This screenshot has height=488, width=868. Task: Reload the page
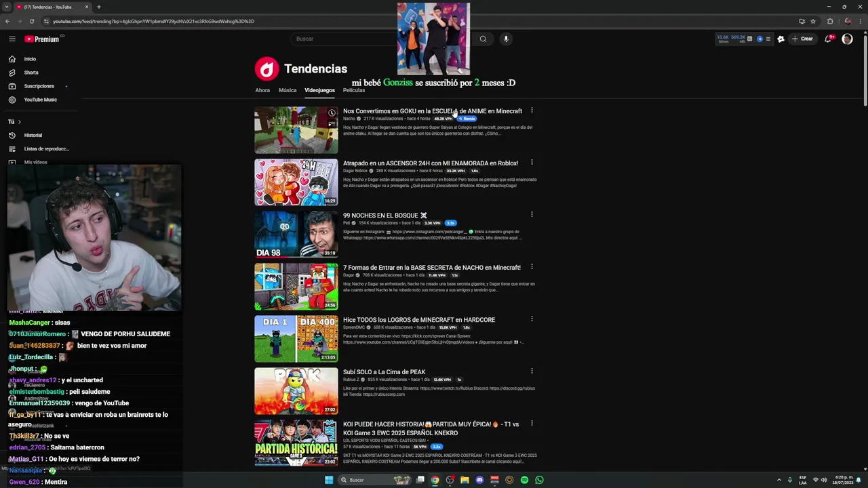tap(31, 21)
